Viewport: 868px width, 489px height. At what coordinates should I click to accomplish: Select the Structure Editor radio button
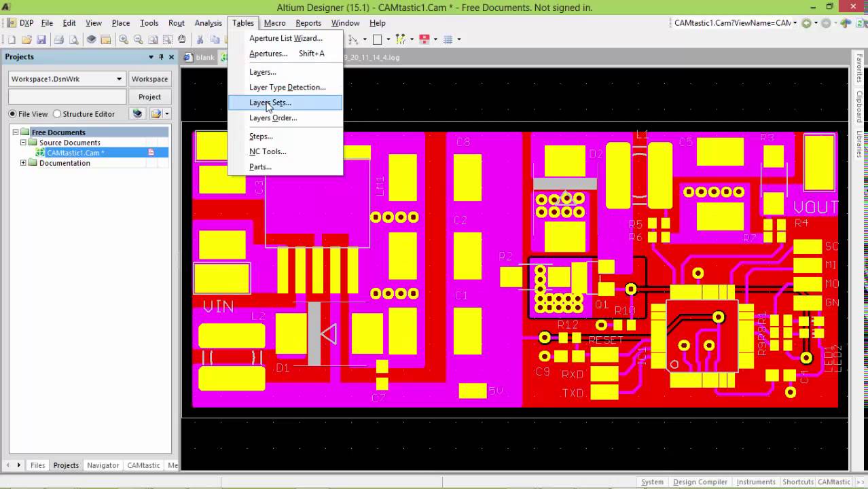[57, 114]
